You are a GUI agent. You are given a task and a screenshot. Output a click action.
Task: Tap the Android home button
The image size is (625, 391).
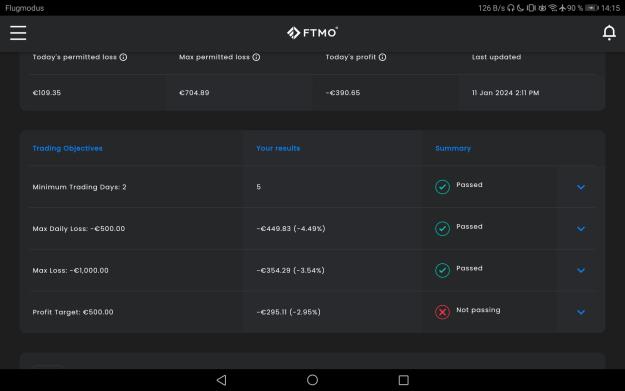point(312,380)
